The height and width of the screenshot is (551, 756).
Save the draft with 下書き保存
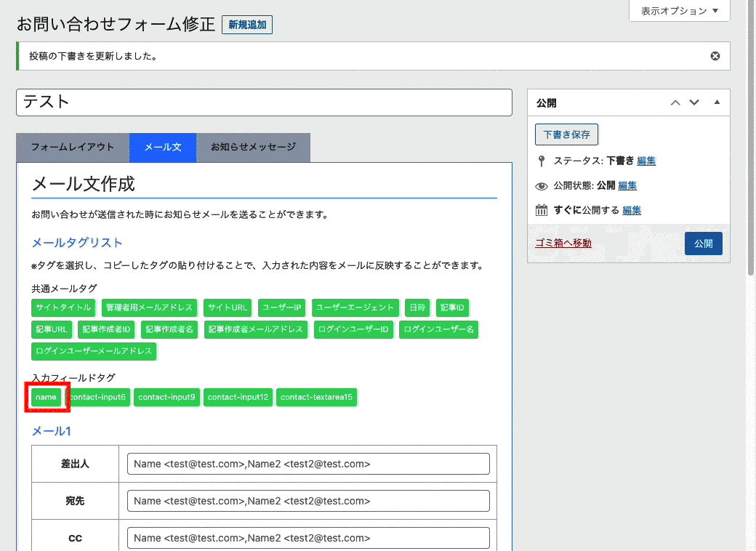pos(566,134)
